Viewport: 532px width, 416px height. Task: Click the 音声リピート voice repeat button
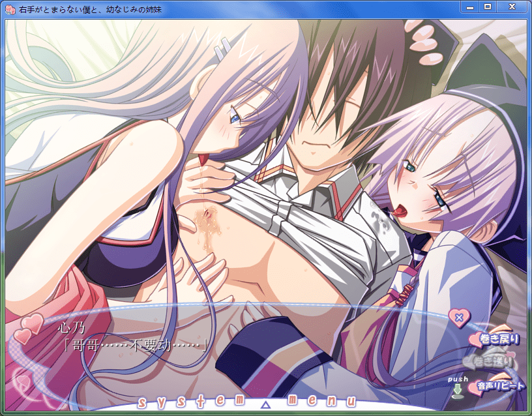501,386
